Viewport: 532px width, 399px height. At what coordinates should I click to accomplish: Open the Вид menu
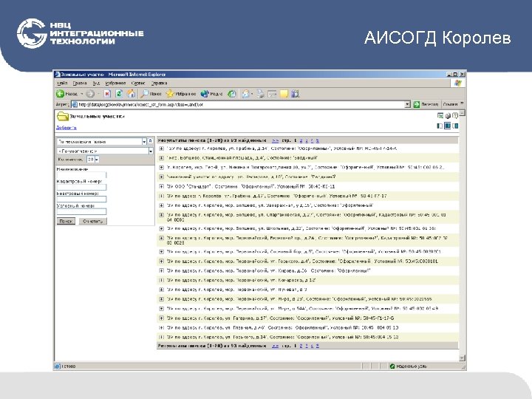click(x=96, y=83)
